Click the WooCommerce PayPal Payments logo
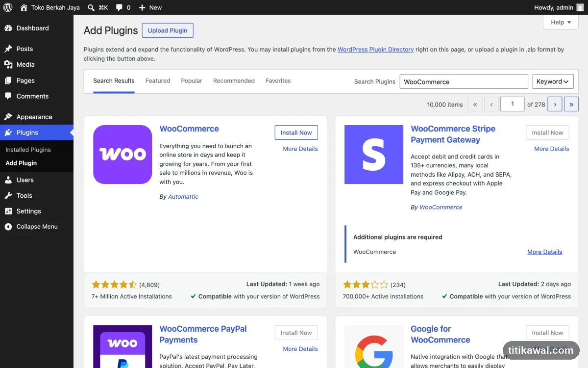 pyautogui.click(x=122, y=346)
